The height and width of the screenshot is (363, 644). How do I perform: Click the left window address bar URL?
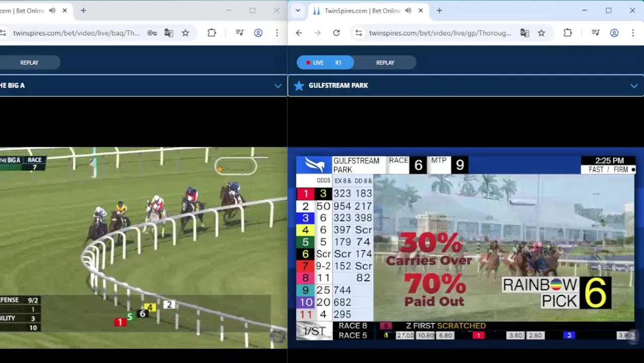pyautogui.click(x=76, y=33)
